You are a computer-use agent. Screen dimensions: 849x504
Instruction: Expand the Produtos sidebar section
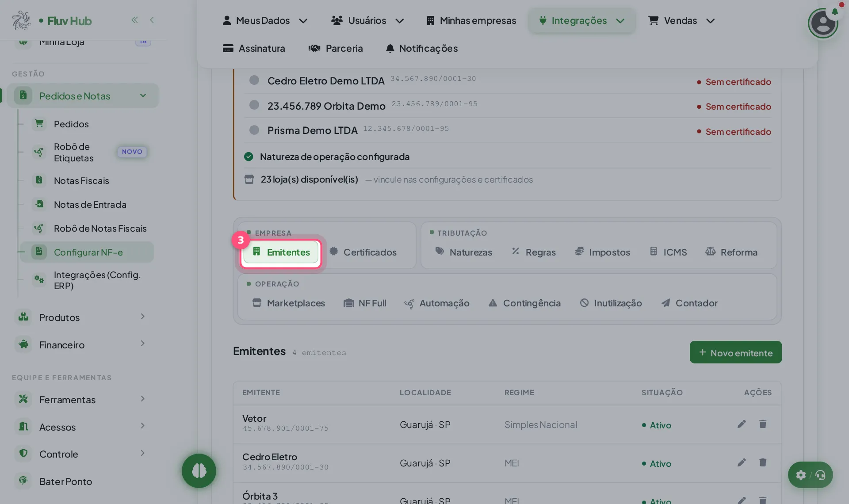pos(83,317)
